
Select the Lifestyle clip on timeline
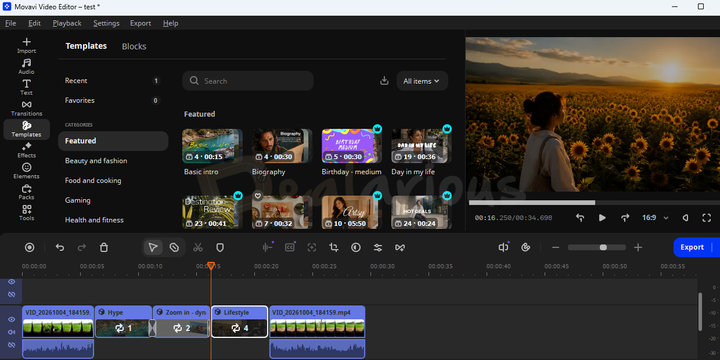click(x=240, y=321)
